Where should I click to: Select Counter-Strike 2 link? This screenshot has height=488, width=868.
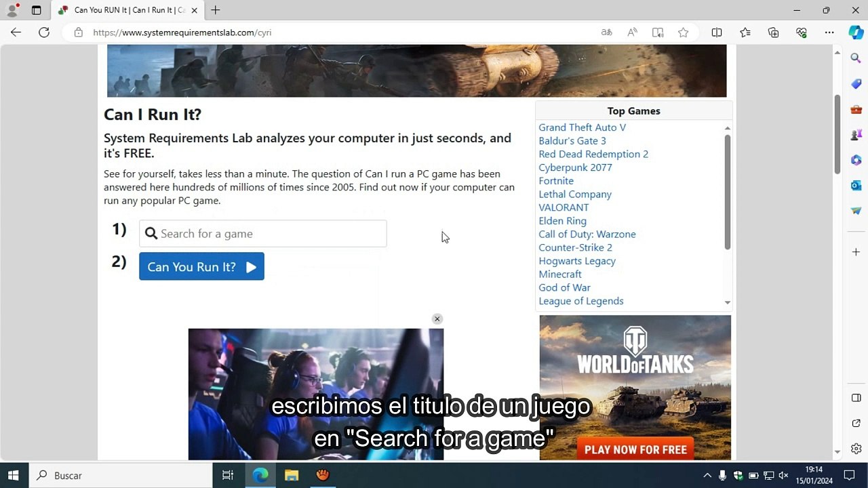(x=575, y=247)
